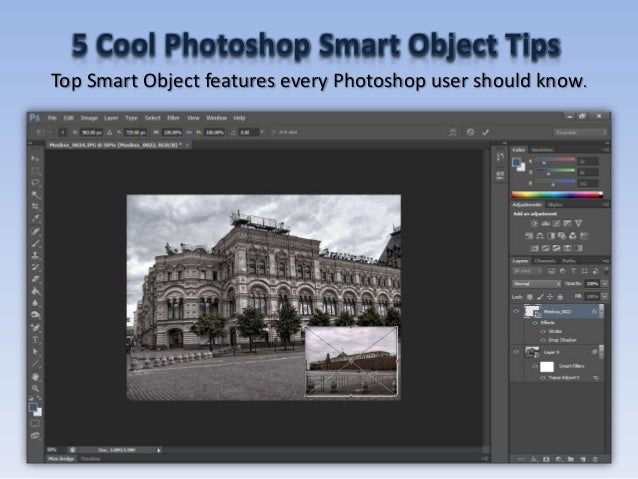This screenshot has height=479, width=638.
Task: Select the Clone Stamp tool
Action: click(x=35, y=256)
